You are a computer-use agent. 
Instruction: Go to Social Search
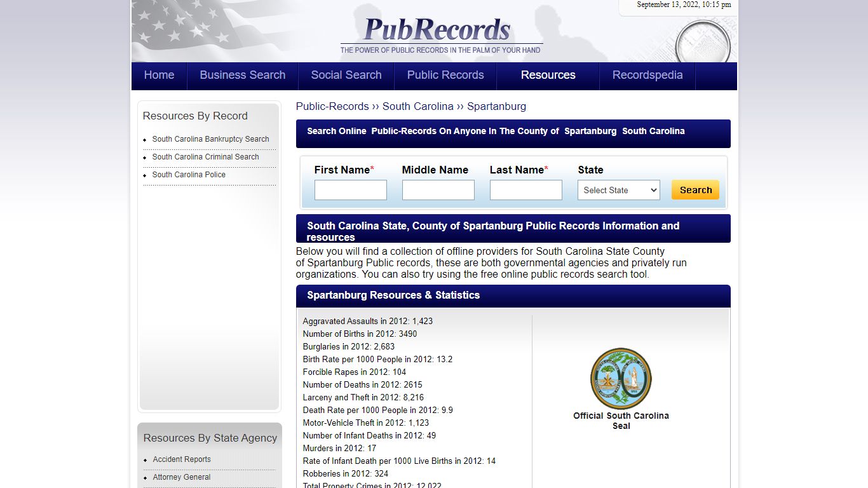(x=346, y=75)
